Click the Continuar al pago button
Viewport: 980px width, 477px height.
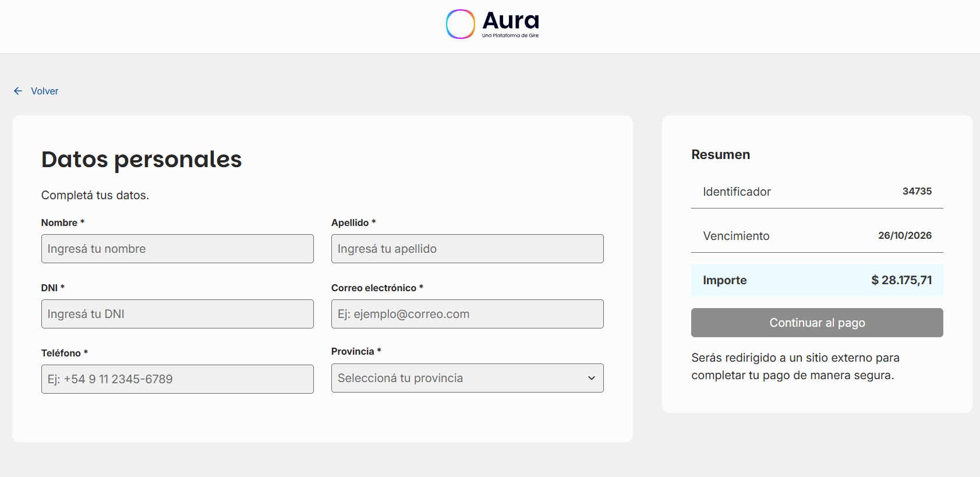(x=817, y=323)
